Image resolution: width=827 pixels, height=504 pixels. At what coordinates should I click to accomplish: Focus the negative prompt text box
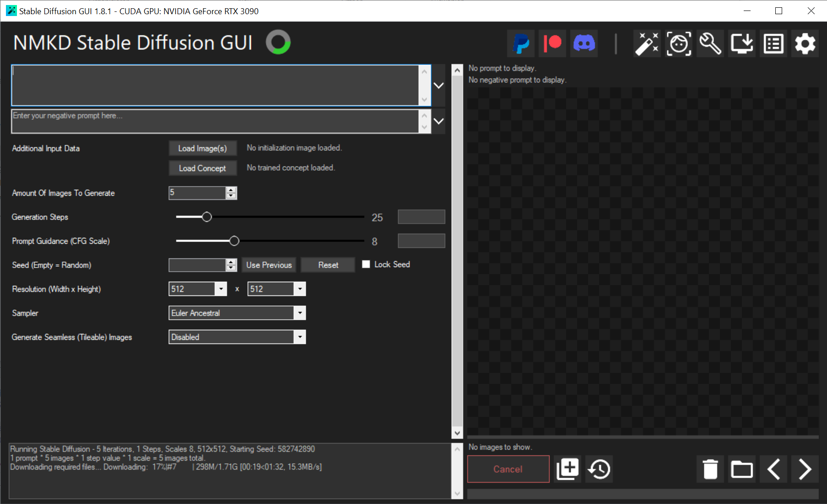tap(215, 121)
